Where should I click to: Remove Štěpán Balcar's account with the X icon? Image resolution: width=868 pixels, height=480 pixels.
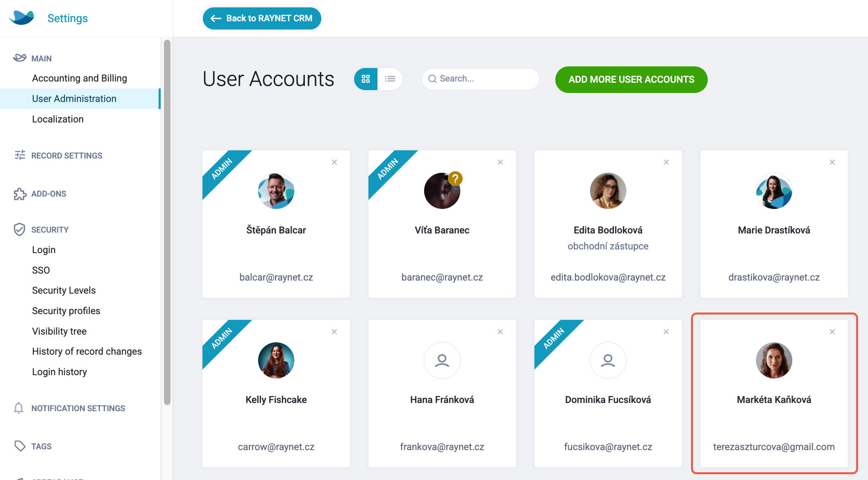pyautogui.click(x=334, y=162)
